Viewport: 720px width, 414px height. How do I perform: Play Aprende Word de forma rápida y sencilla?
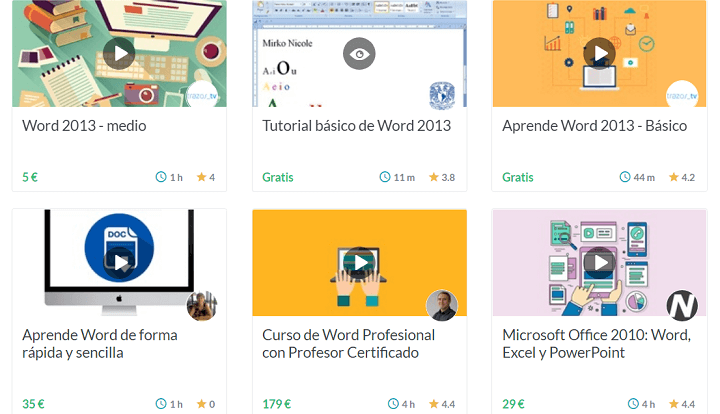coord(119,263)
